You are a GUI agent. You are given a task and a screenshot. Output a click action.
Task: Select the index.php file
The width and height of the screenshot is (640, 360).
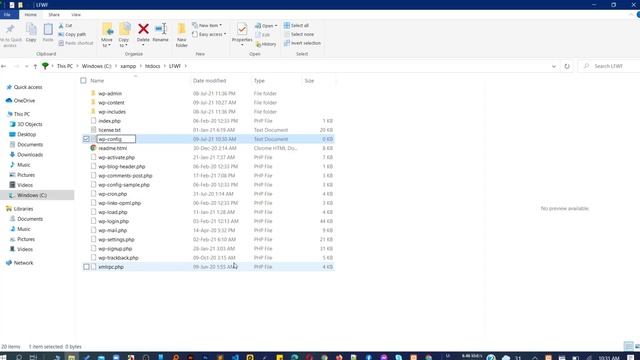(x=208, y=121)
